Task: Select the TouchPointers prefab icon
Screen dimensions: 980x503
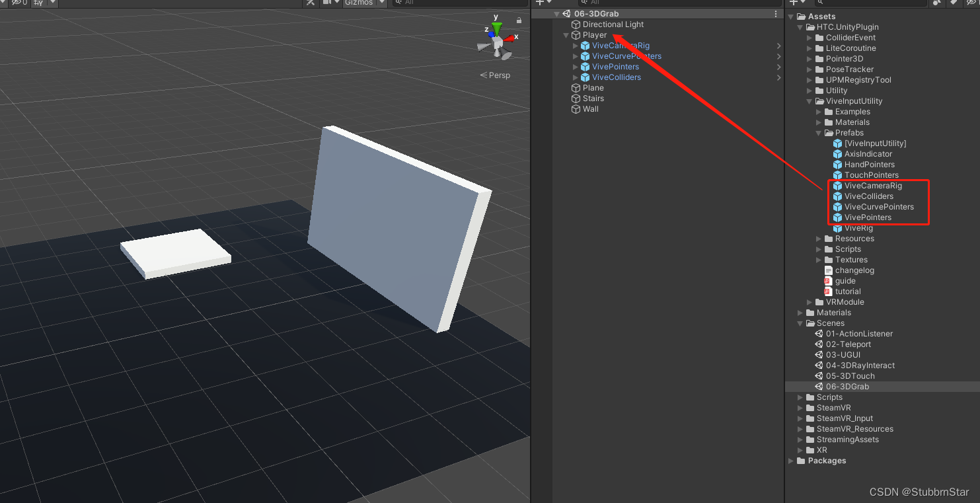Action: (837, 175)
